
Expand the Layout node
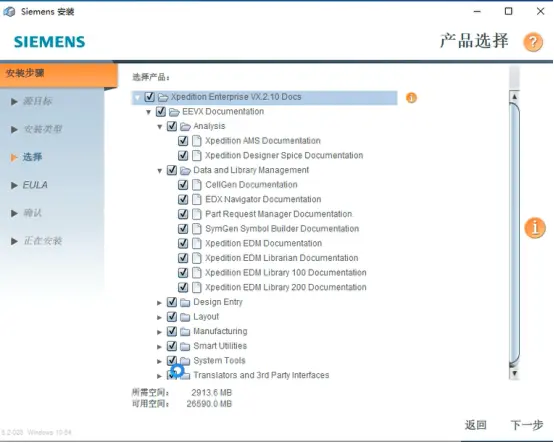159,318
